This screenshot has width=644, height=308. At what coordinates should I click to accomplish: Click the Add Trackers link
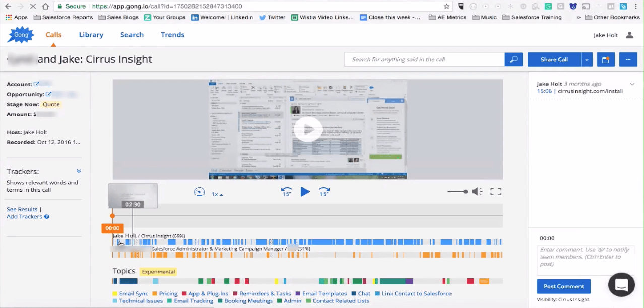click(x=24, y=217)
